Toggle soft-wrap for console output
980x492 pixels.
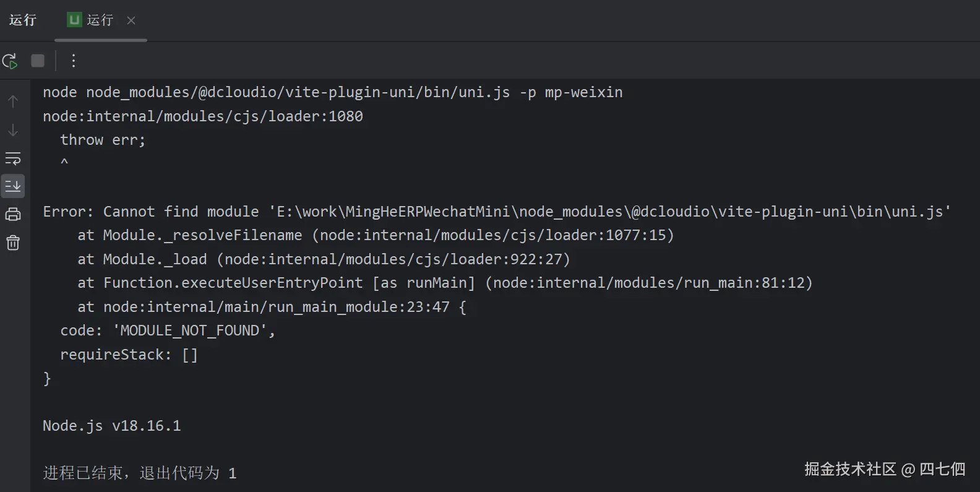(x=13, y=158)
